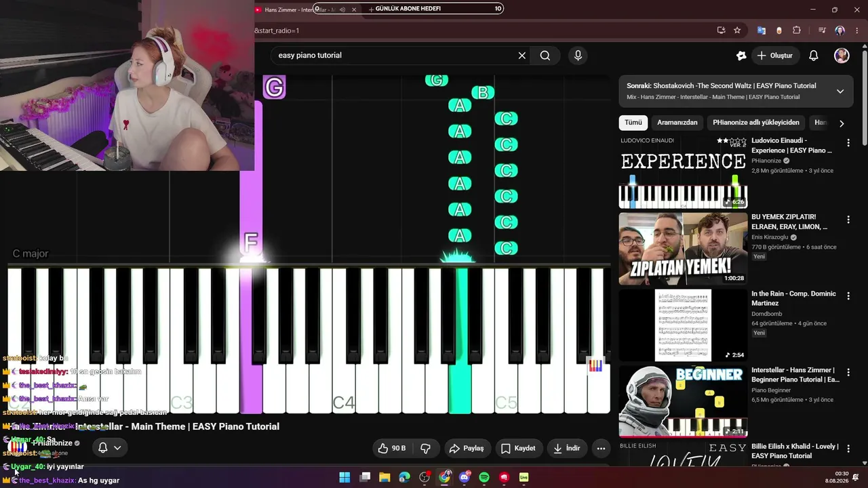Open options for Billie Eilish Lovely video
Viewport: 868px width, 488px height.
848,449
